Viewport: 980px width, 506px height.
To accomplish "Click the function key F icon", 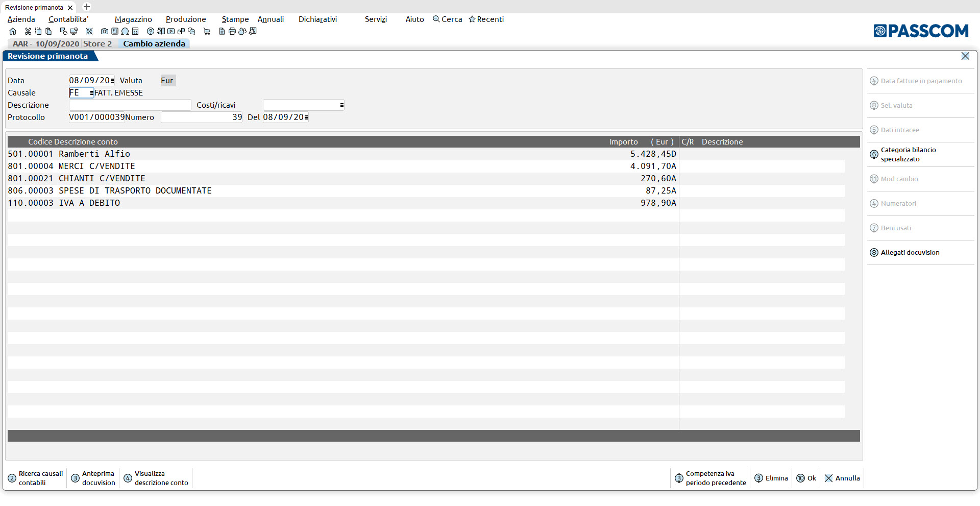I will coord(115,31).
